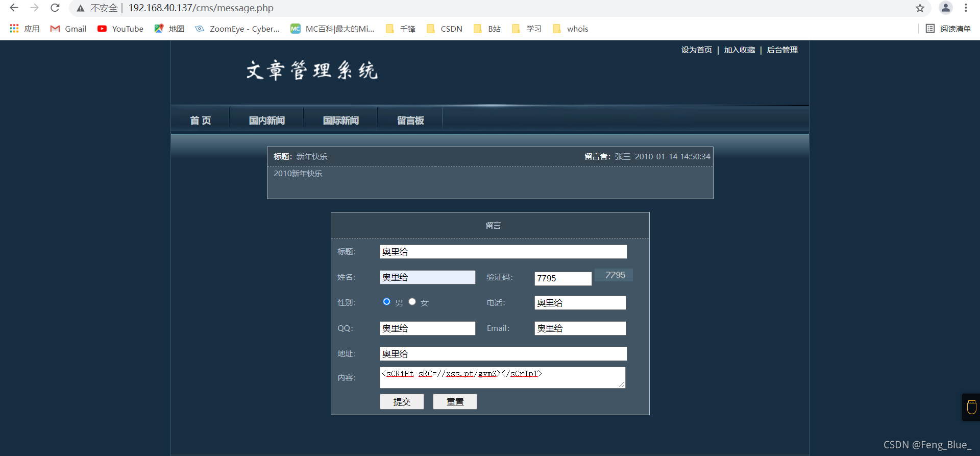The image size is (980, 456).
Task: Click the browser address bar URL
Action: (201, 8)
